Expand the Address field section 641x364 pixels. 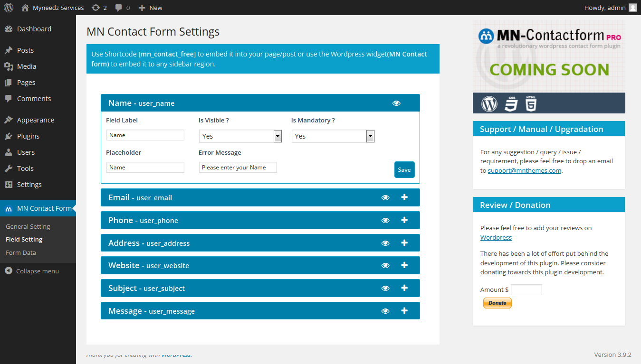[404, 243]
